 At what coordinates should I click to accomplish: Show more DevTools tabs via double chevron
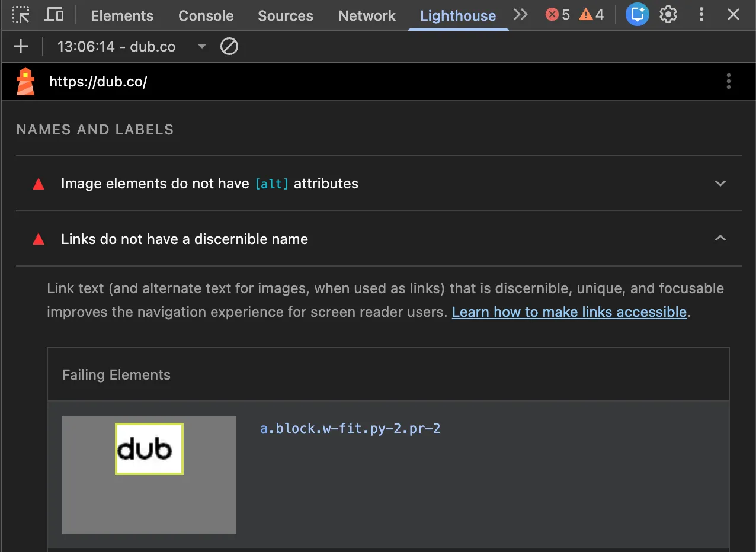point(521,15)
